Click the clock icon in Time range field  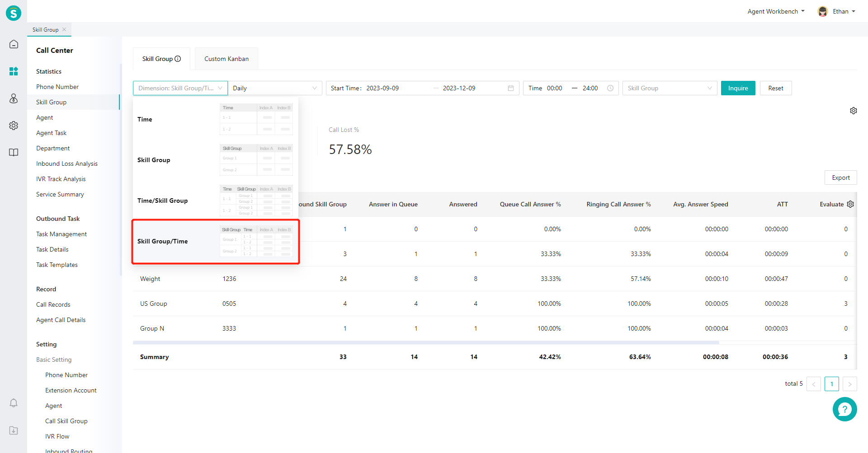click(610, 88)
